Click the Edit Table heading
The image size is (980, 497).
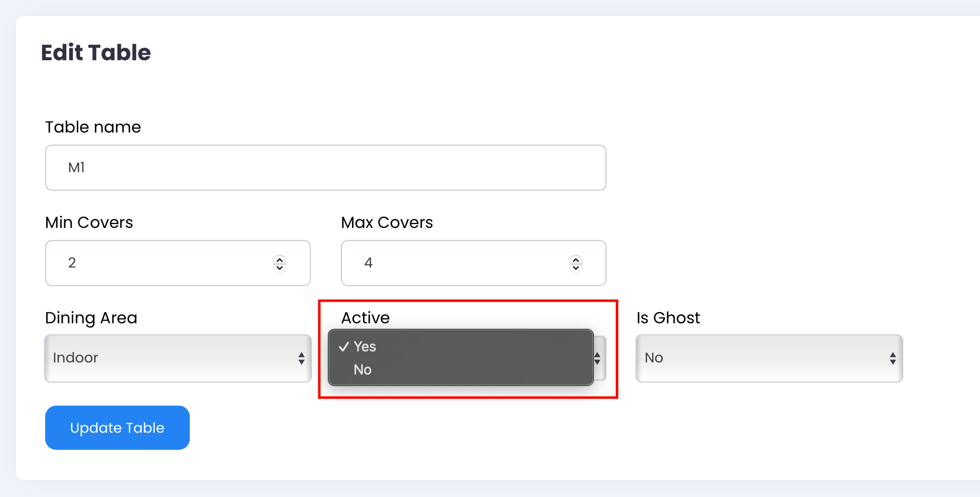96,53
